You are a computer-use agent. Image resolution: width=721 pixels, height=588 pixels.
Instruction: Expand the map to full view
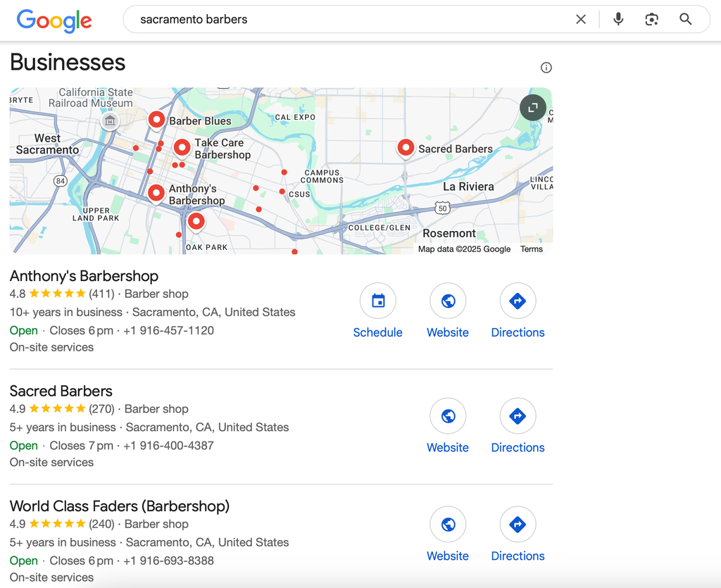click(x=533, y=108)
